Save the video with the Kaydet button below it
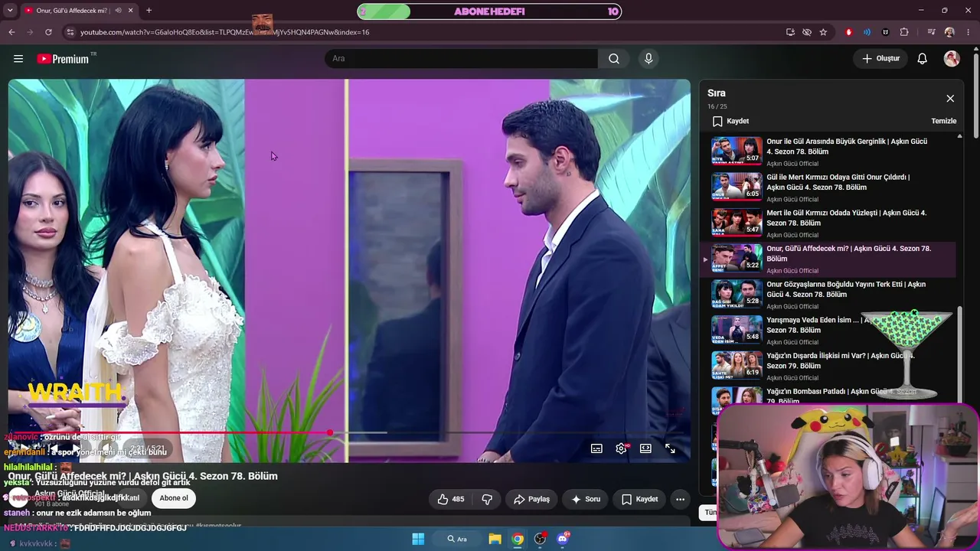The height and width of the screenshot is (551, 980). [x=639, y=499]
